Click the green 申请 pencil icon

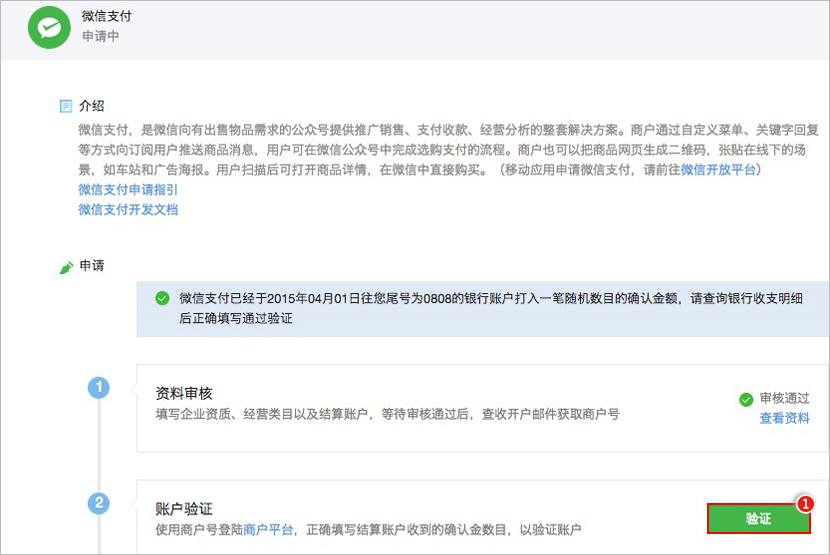[x=66, y=266]
